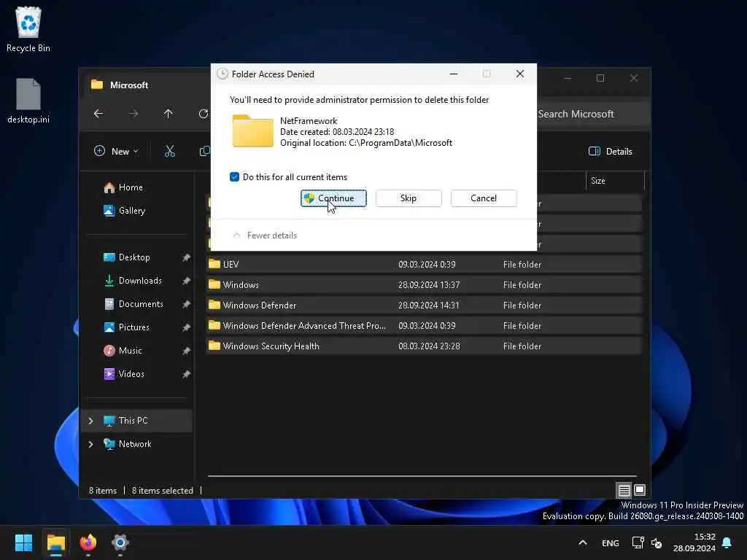Viewport: 747px width, 560px height.
Task: Click Cancel in the dialog
Action: pos(484,198)
